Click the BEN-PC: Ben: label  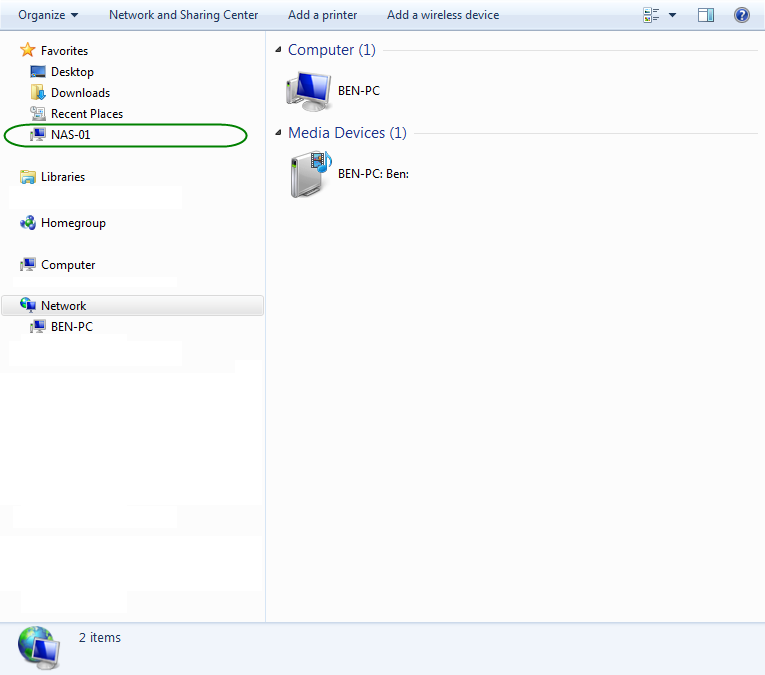pyautogui.click(x=373, y=174)
